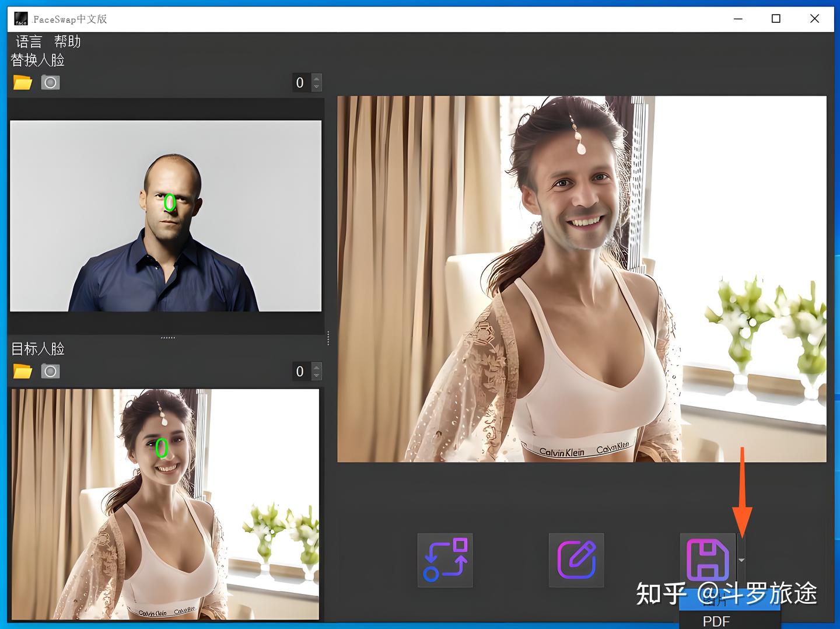The image size is (840, 629).
Task: Capture 替换人脸 photo with camera icon
Action: [x=50, y=82]
